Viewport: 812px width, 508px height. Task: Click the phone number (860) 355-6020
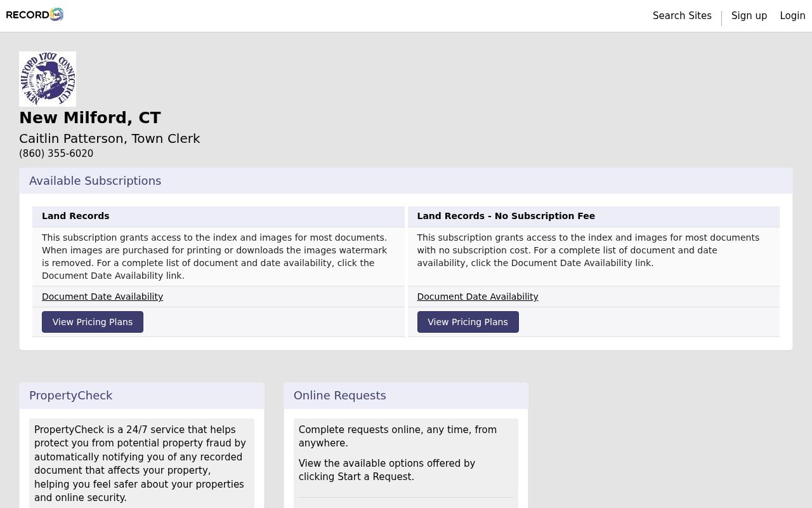56,154
